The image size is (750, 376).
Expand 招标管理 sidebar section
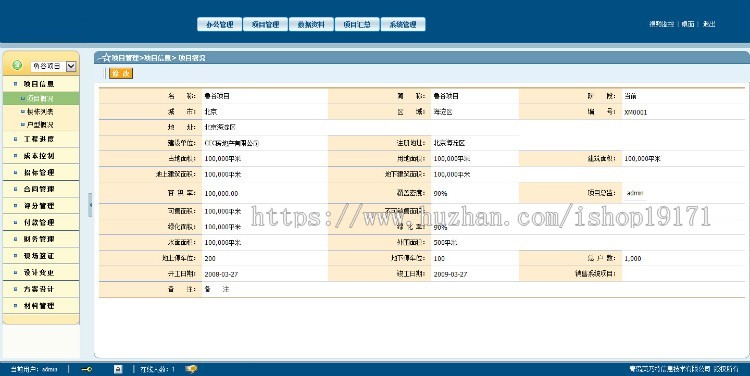[39, 173]
